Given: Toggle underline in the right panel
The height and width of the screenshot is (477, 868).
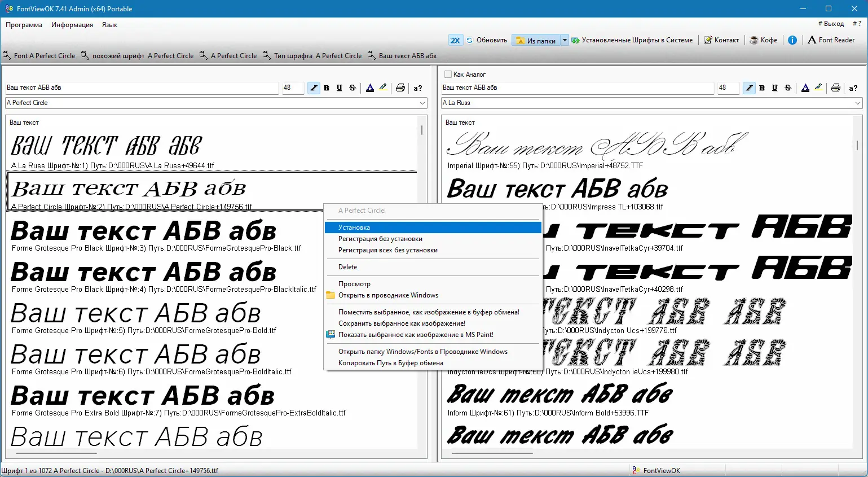Looking at the screenshot, I should tap(775, 88).
